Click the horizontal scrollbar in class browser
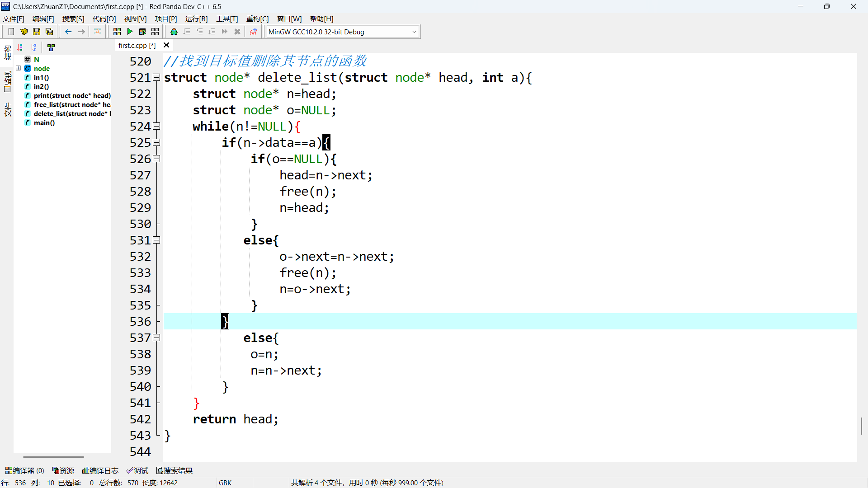This screenshot has width=868, height=488. pos(53,457)
